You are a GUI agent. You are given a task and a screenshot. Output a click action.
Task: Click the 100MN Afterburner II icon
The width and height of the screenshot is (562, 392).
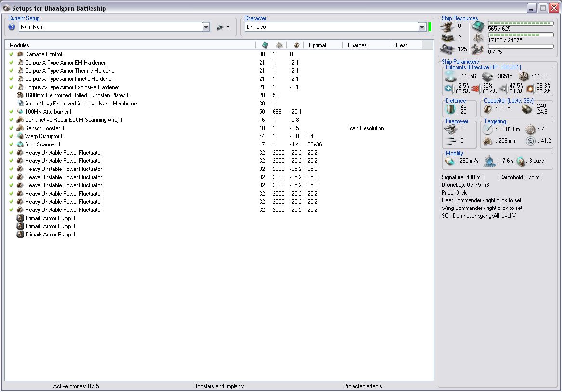20,112
